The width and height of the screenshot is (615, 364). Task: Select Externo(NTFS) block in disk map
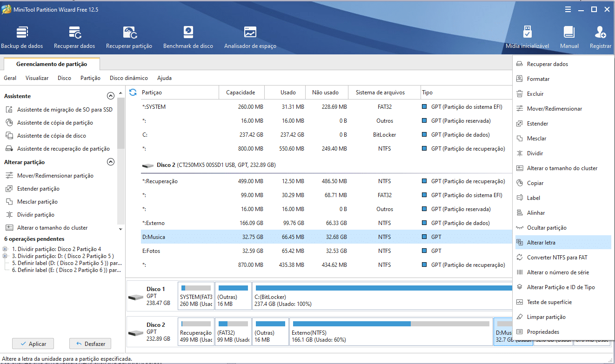pyautogui.click(x=390, y=331)
